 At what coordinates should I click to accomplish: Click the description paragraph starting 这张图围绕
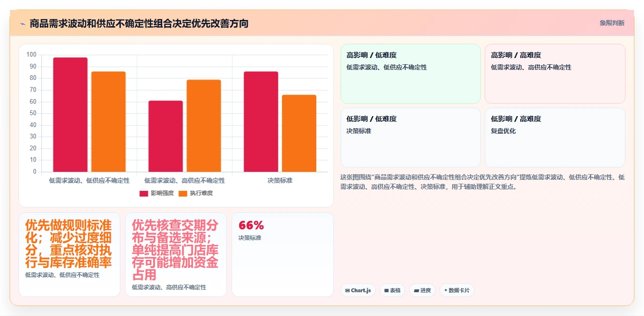click(x=482, y=182)
